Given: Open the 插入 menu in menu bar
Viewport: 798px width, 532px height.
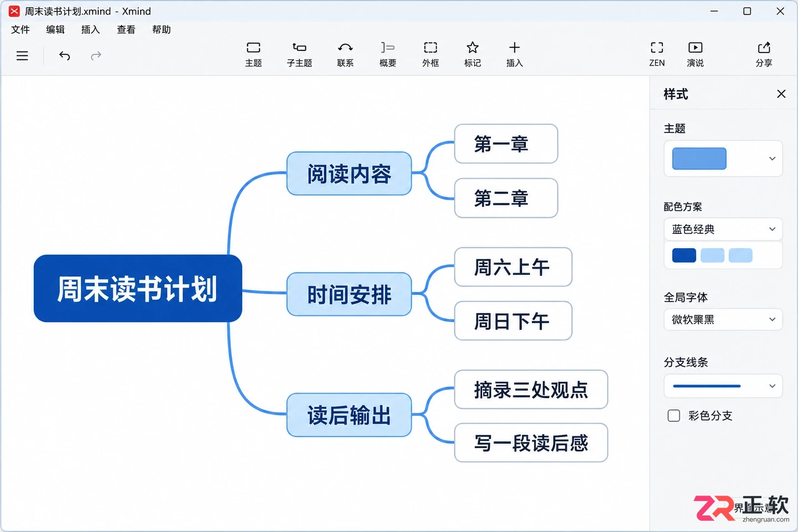Looking at the screenshot, I should 90,29.
